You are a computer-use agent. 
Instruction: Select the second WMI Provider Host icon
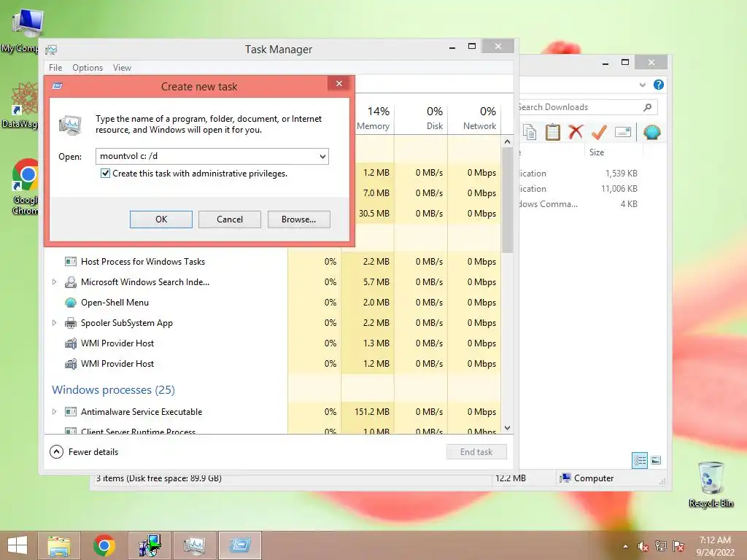[71, 364]
